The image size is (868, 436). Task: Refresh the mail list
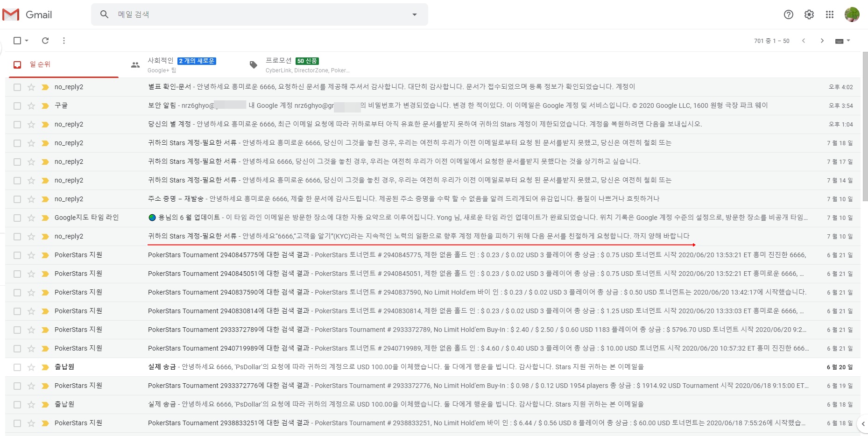coord(45,41)
